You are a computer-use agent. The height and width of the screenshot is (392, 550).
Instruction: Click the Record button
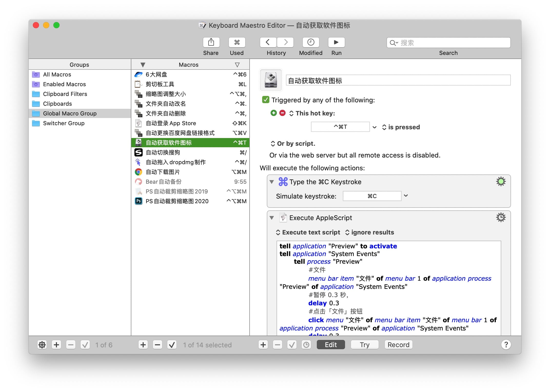398,345
